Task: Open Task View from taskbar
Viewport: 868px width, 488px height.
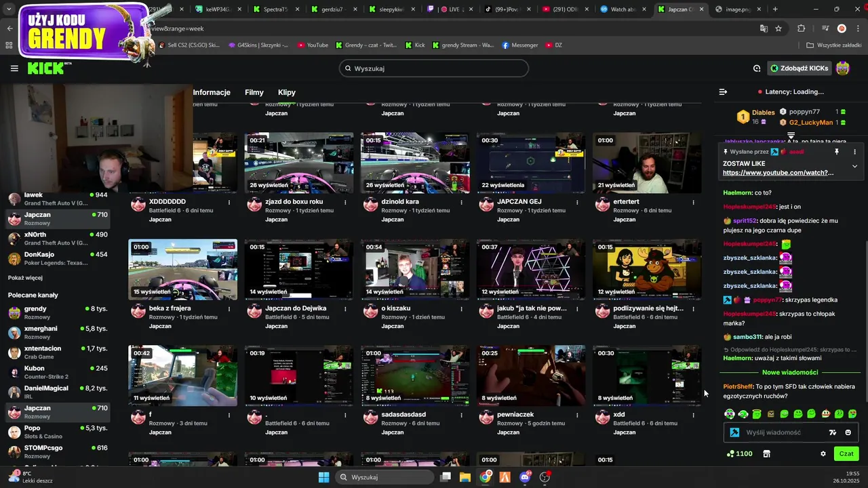Action: [446, 477]
